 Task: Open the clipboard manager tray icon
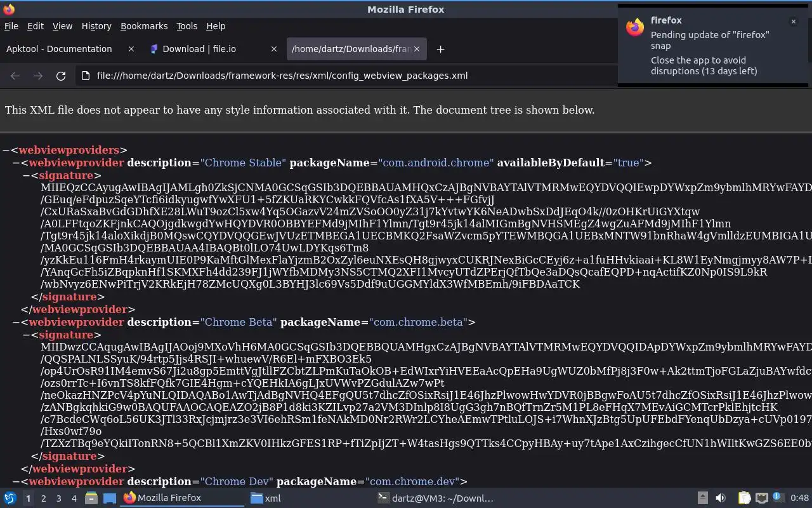point(744,498)
